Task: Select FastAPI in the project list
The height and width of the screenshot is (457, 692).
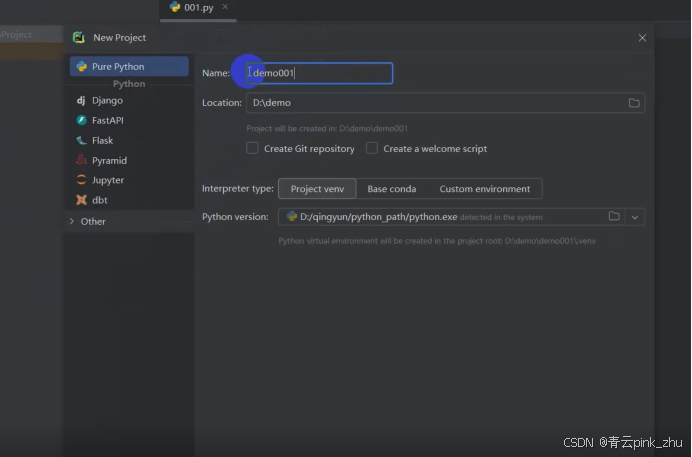Action: [x=107, y=120]
